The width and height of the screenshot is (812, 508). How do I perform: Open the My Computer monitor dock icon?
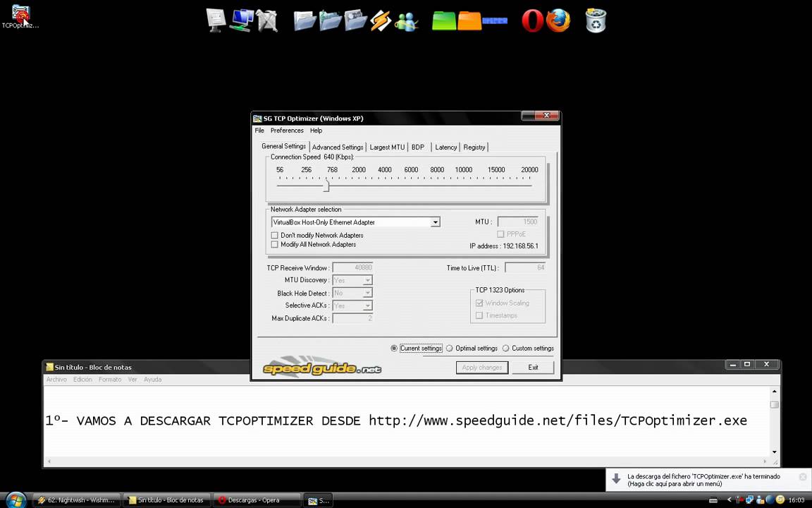point(216,20)
